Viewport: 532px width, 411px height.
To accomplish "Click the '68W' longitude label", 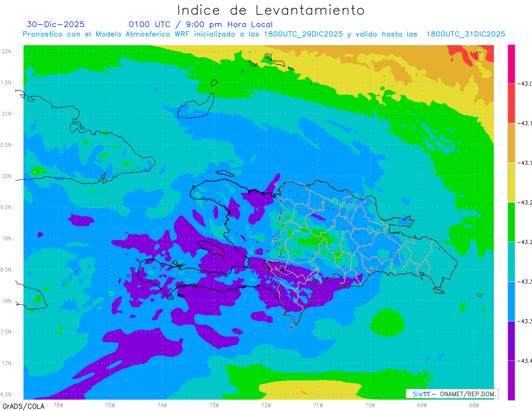I will pos(474,405).
